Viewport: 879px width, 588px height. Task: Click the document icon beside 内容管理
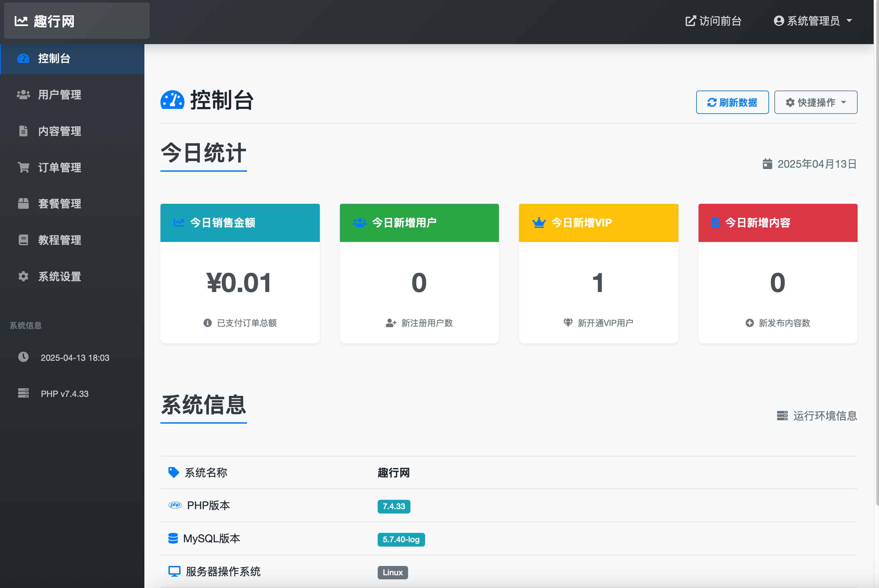[23, 131]
